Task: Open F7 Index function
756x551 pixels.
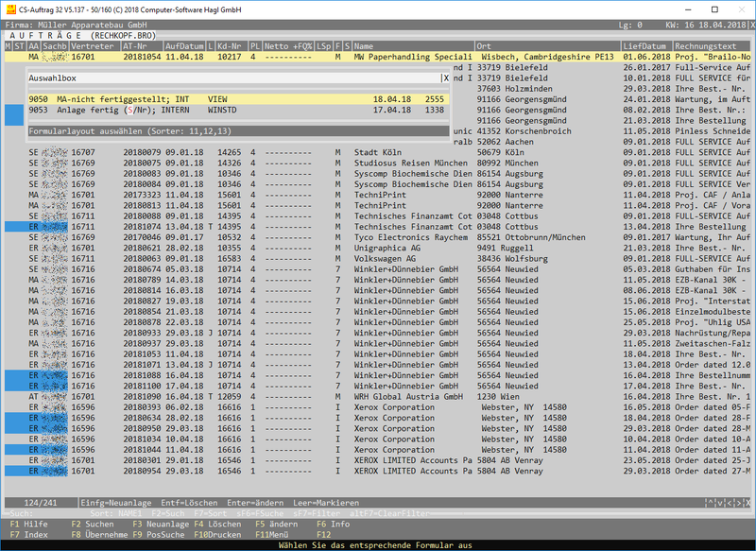Action: [x=29, y=533]
